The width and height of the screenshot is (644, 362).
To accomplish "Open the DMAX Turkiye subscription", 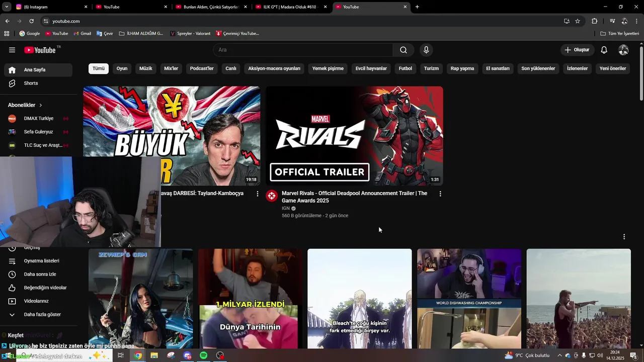I will pos(38,118).
